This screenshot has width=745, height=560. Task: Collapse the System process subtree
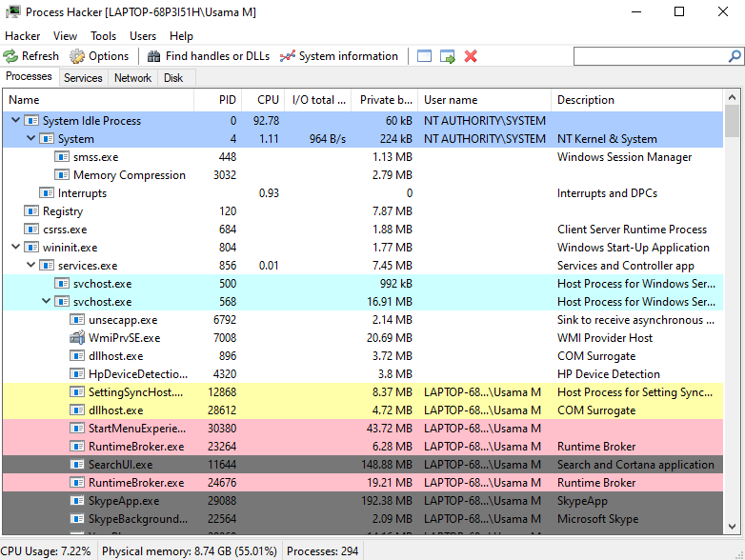pos(30,138)
